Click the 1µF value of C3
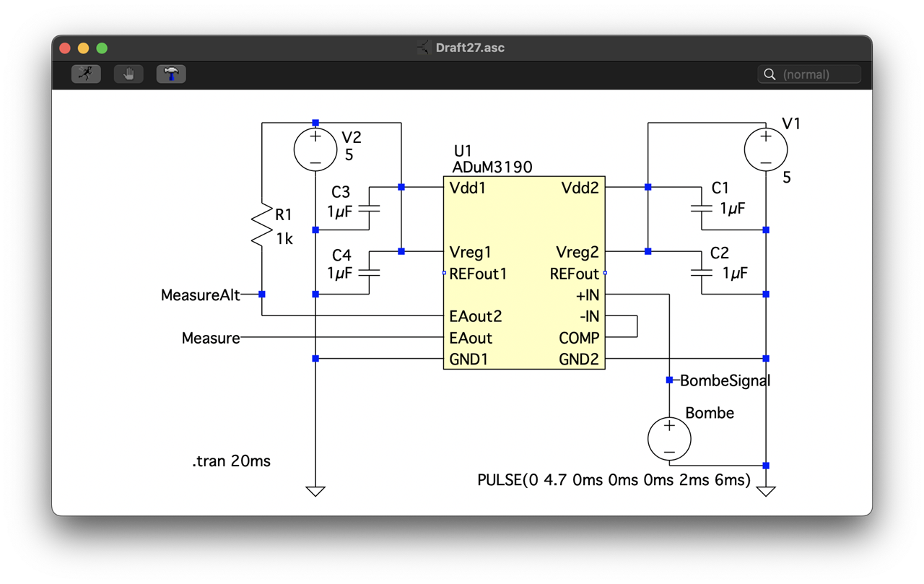Image resolution: width=924 pixels, height=584 pixels. [x=340, y=212]
